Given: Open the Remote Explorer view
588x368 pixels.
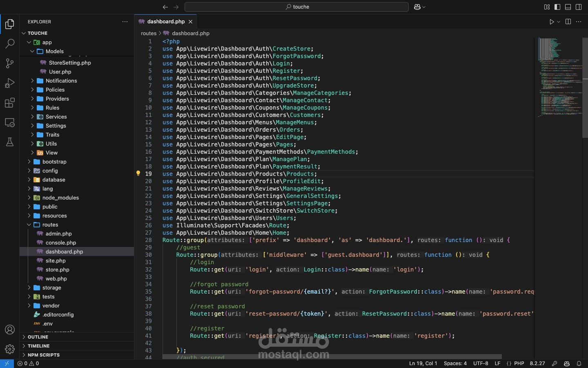Looking at the screenshot, I should pos(10,122).
